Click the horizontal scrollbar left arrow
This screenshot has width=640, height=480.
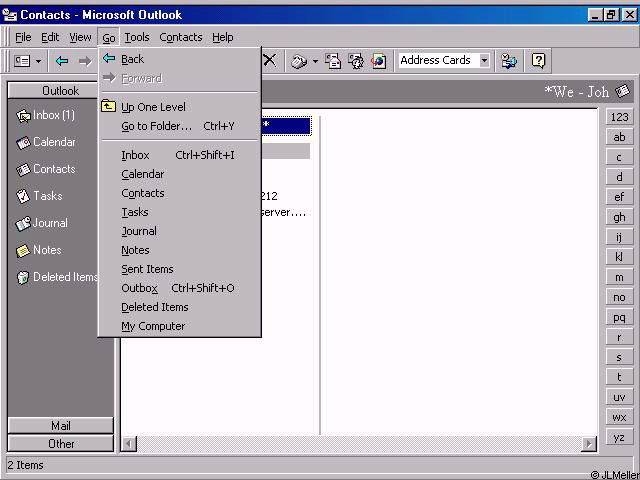tap(129, 443)
